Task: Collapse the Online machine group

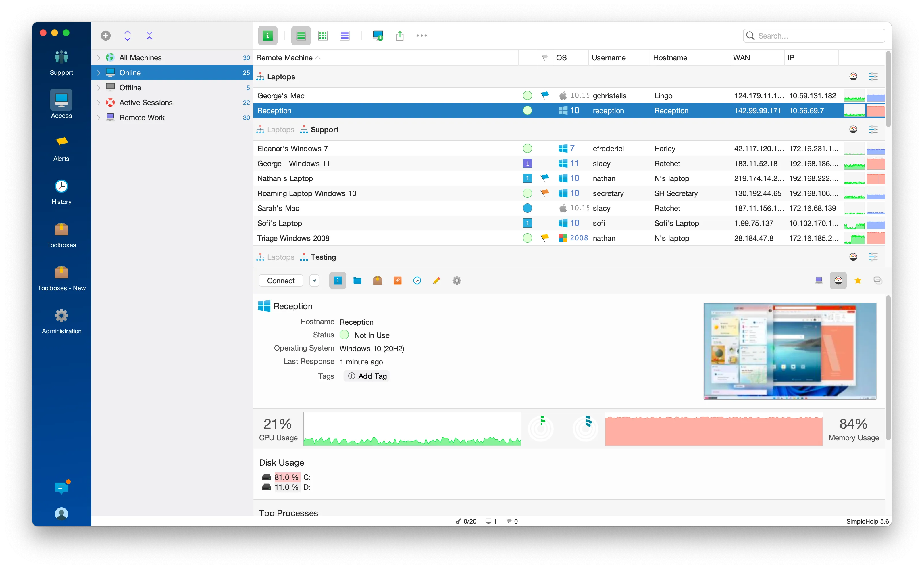Action: (98, 72)
